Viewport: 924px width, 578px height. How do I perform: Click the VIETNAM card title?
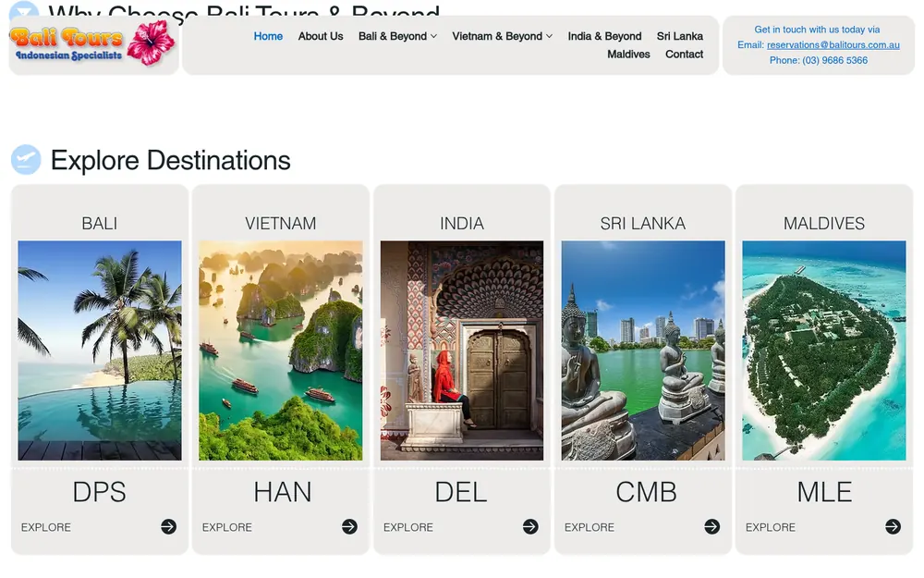click(x=281, y=224)
